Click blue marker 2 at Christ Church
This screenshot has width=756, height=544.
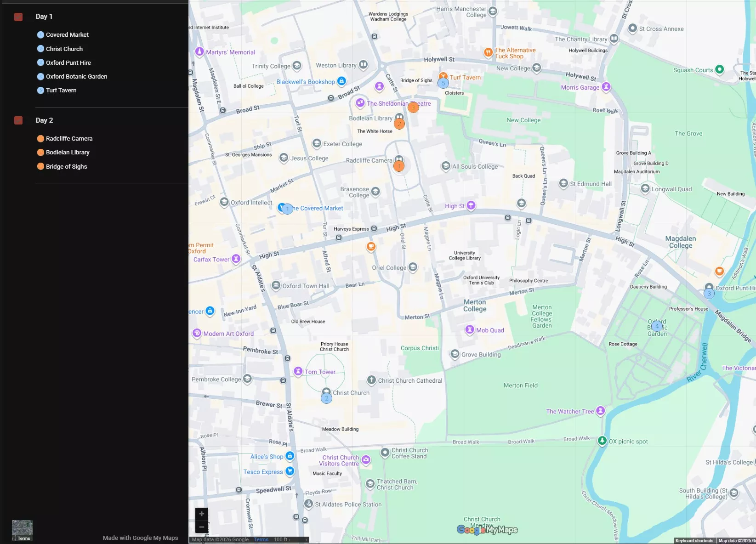pyautogui.click(x=326, y=398)
